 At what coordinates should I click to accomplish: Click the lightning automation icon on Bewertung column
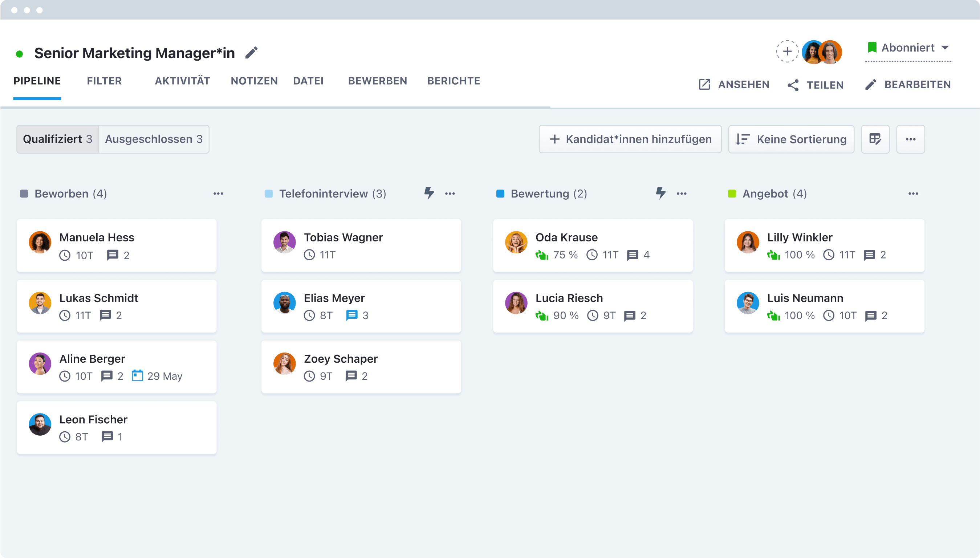660,194
